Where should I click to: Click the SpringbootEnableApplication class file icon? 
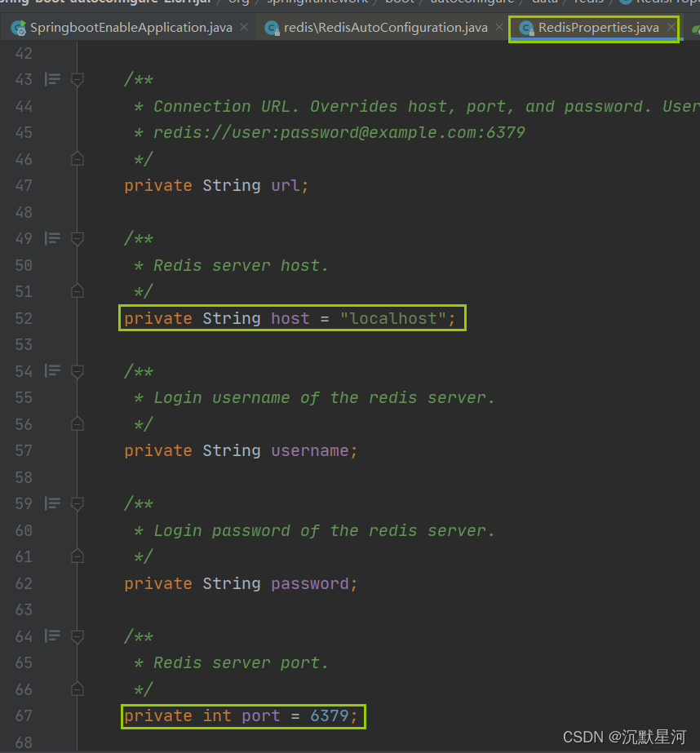19,29
